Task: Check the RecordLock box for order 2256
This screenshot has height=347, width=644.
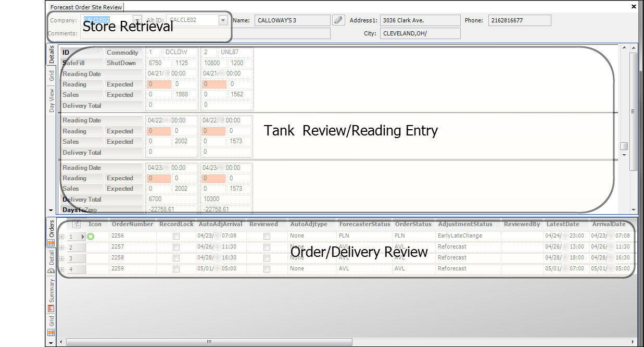Action: pyautogui.click(x=176, y=237)
